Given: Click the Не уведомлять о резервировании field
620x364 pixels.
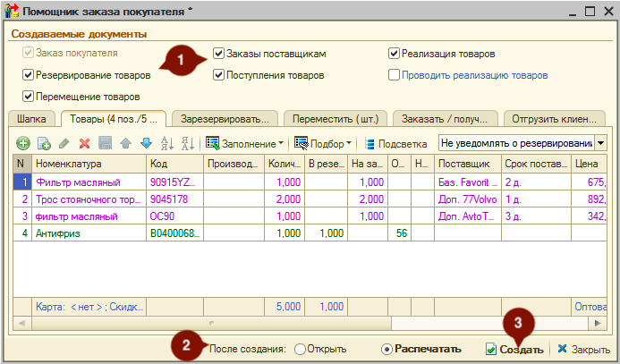Looking at the screenshot, I should point(516,143).
